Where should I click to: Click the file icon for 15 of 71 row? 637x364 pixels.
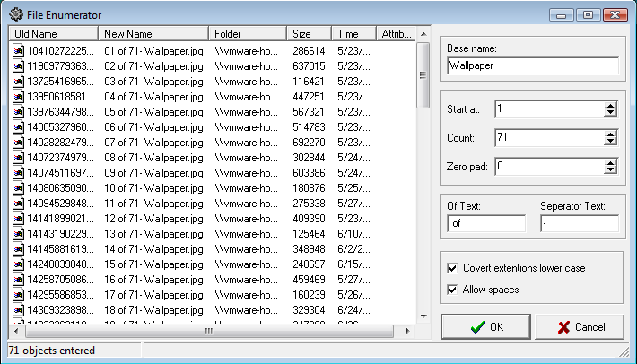pyautogui.click(x=18, y=264)
